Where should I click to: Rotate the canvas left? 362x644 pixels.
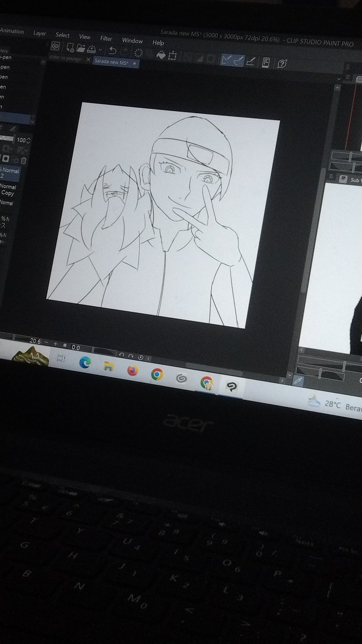[x=122, y=355]
